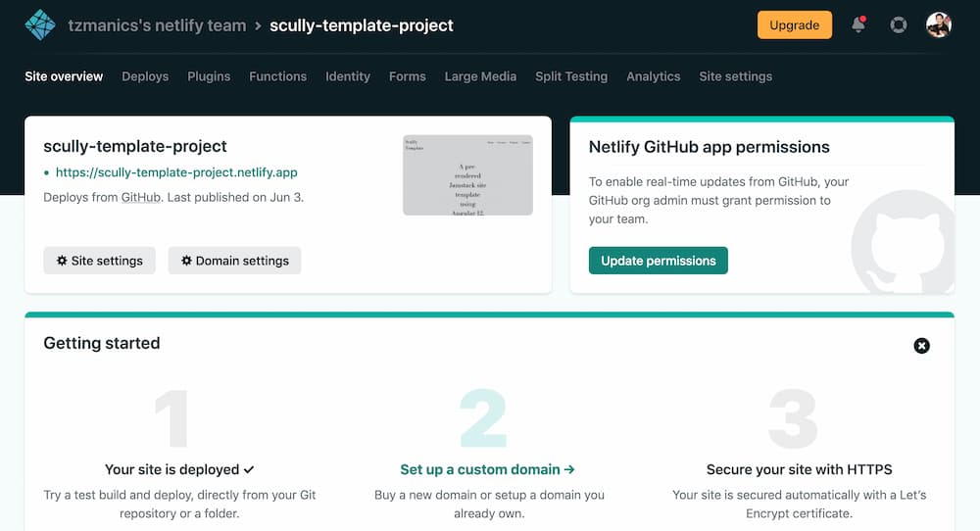Click the Domain settings button
The width and height of the screenshot is (980, 531).
coord(234,261)
